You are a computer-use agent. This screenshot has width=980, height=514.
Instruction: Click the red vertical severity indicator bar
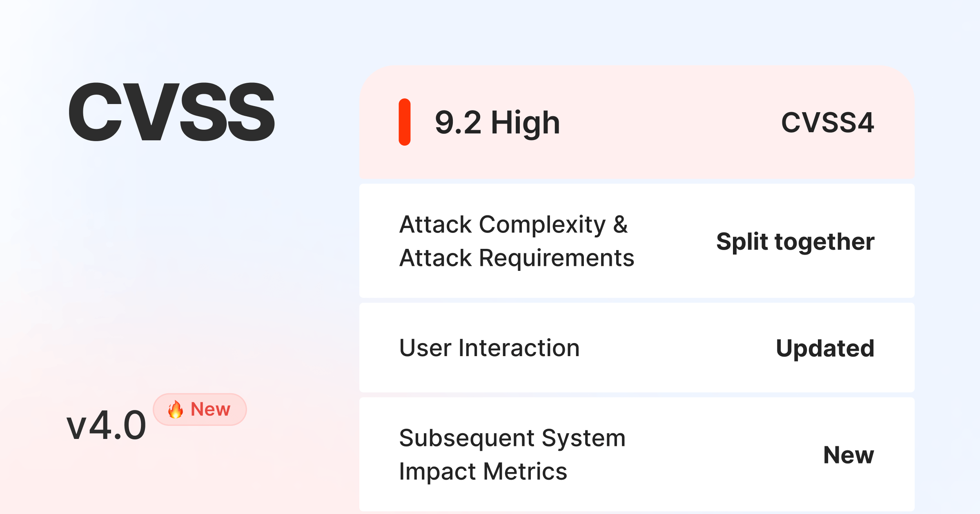tap(404, 122)
